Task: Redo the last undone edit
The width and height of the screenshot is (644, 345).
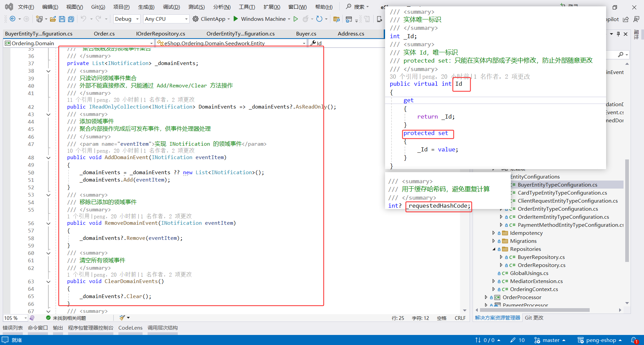Action: (98, 19)
